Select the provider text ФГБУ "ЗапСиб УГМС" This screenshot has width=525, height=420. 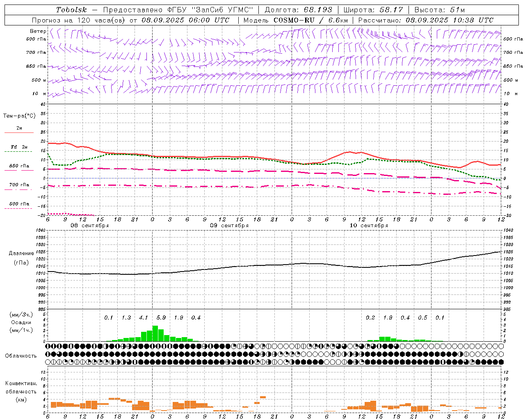[211, 10]
